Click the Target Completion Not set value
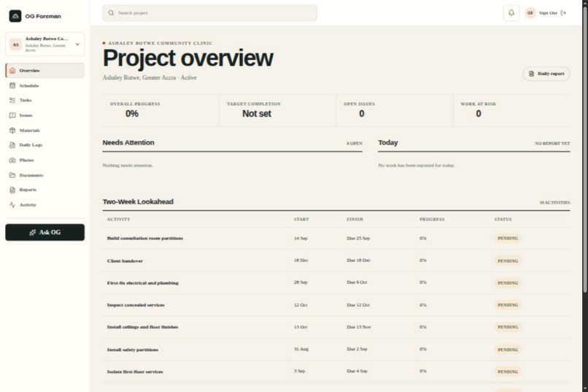 [257, 114]
